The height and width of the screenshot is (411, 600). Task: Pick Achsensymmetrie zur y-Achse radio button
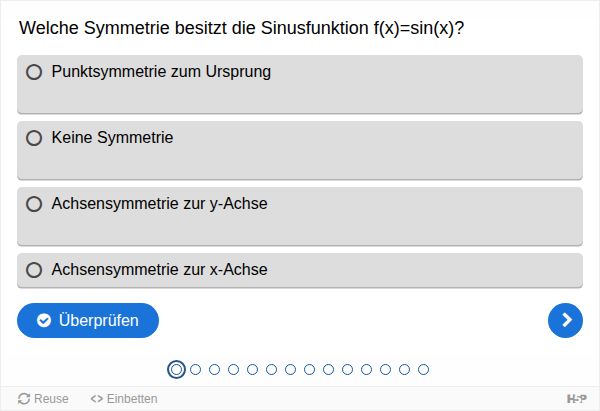(34, 204)
